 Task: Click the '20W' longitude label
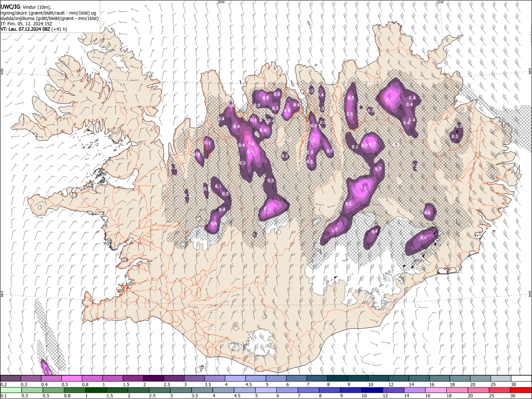point(221,2)
